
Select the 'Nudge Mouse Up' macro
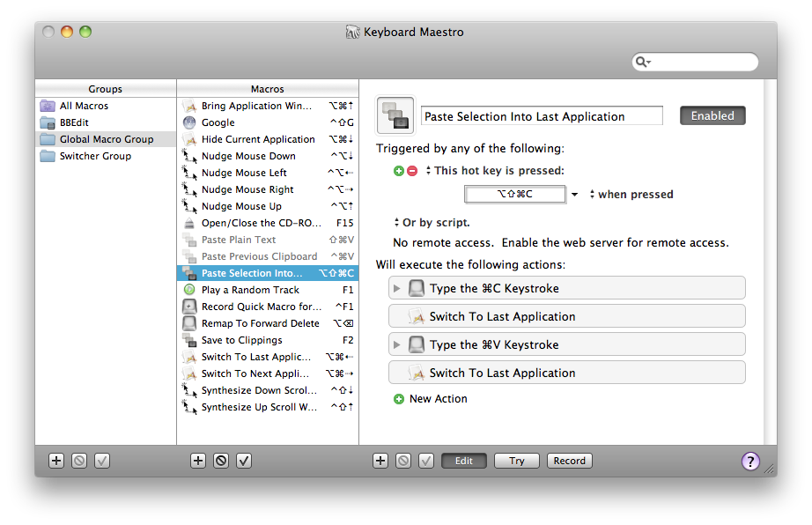coord(268,206)
